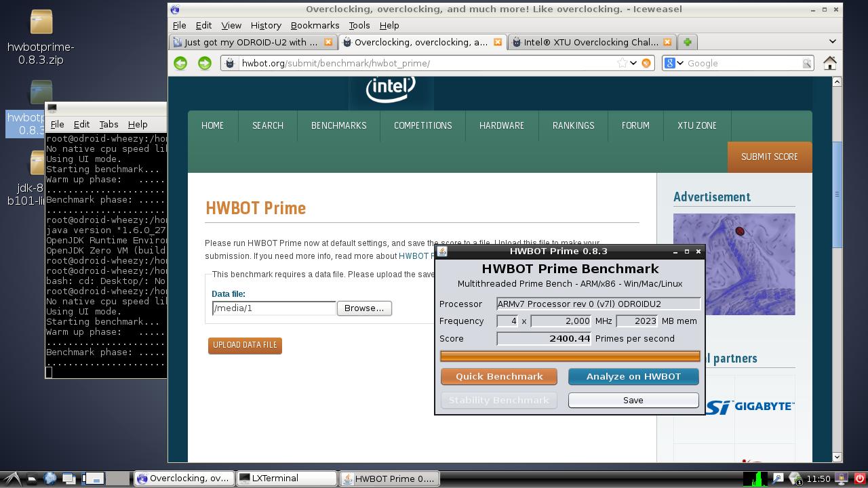Switch to the first workspace in pager
868x488 pixels.
pos(94,478)
